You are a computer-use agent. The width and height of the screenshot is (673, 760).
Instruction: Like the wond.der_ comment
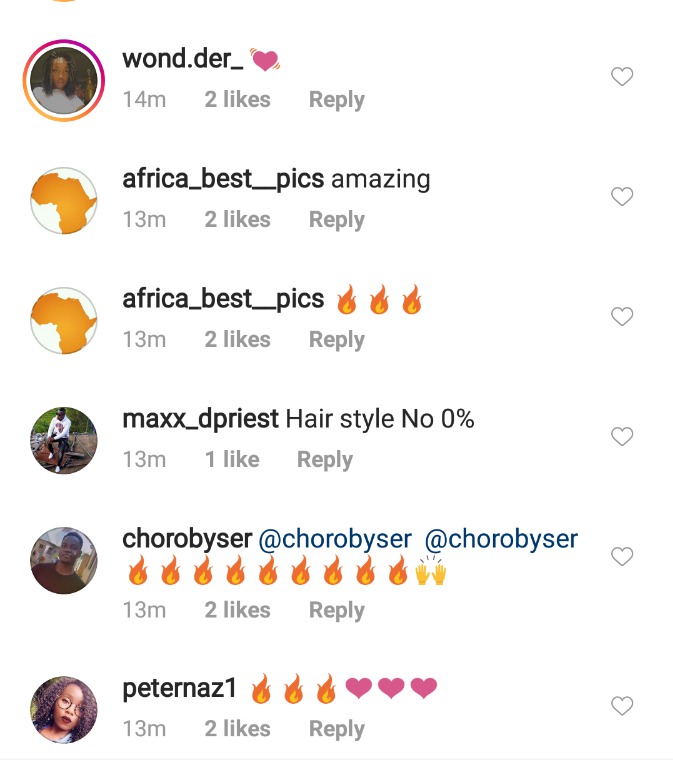coord(622,77)
